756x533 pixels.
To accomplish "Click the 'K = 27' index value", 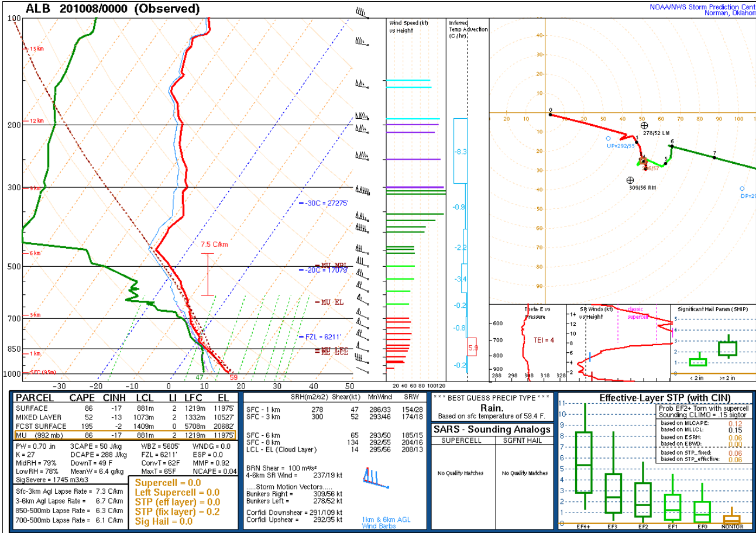I will pos(26,455).
